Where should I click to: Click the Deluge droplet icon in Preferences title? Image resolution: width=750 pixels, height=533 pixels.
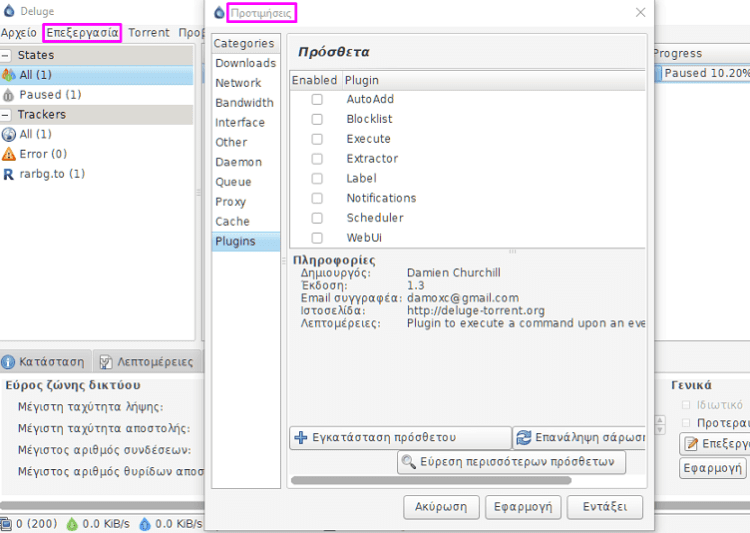[219, 13]
